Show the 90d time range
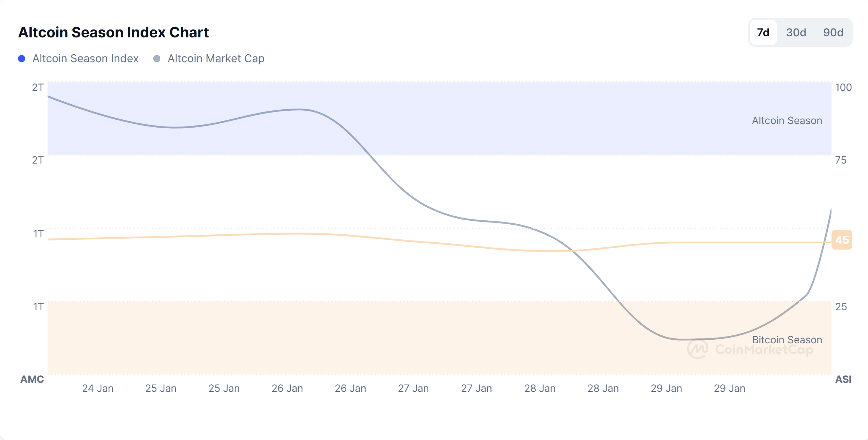Viewport: 868px width, 440px height. click(833, 33)
